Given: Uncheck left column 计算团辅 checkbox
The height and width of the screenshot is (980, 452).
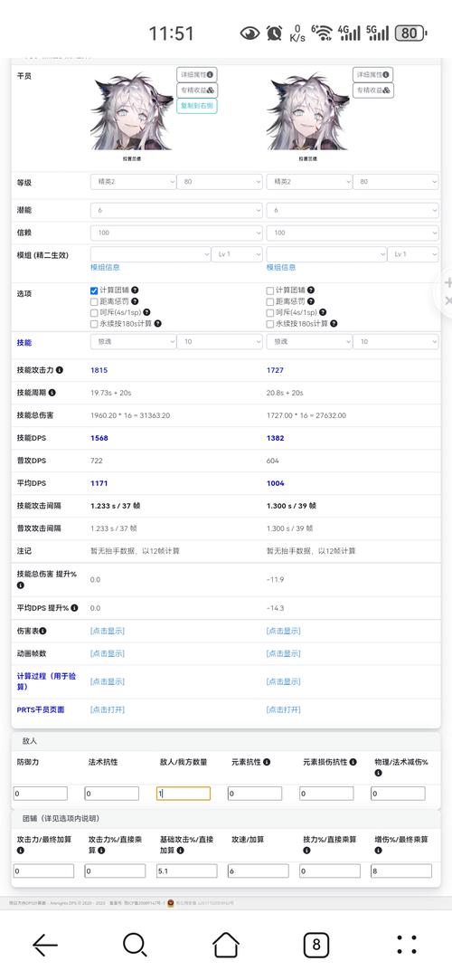Looking at the screenshot, I should coord(94,290).
